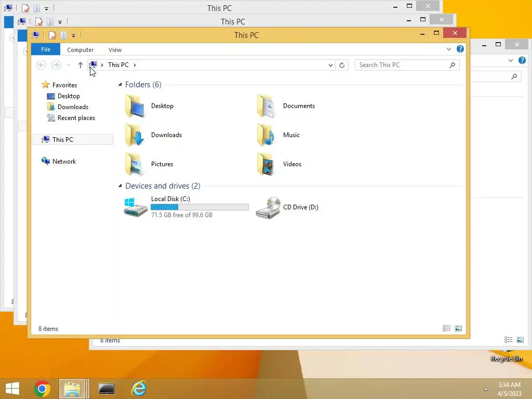Open the Documents folder icon
The width and height of the screenshot is (532, 399).
coord(267,106)
